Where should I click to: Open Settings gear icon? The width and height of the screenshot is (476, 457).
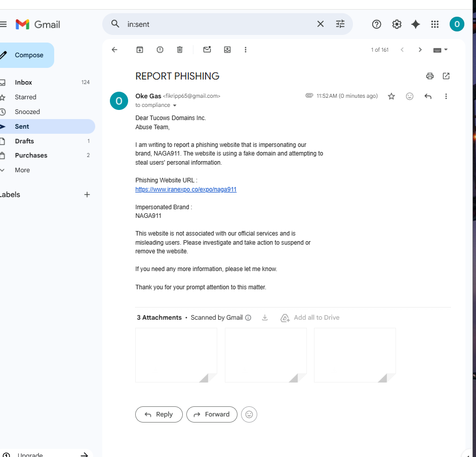397,24
